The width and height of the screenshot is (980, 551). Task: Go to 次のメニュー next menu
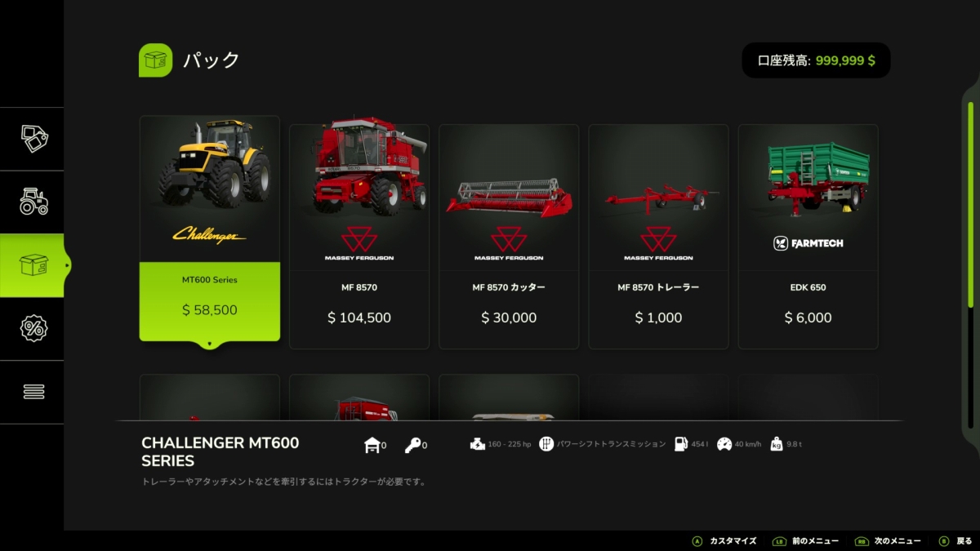point(888,541)
